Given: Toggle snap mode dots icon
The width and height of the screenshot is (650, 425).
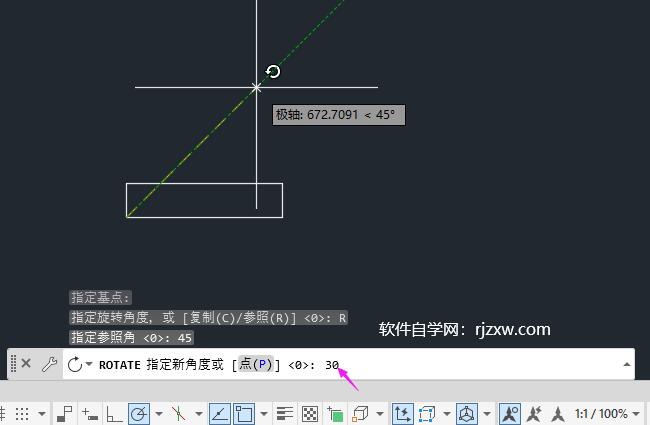Looking at the screenshot, I should tap(22, 413).
